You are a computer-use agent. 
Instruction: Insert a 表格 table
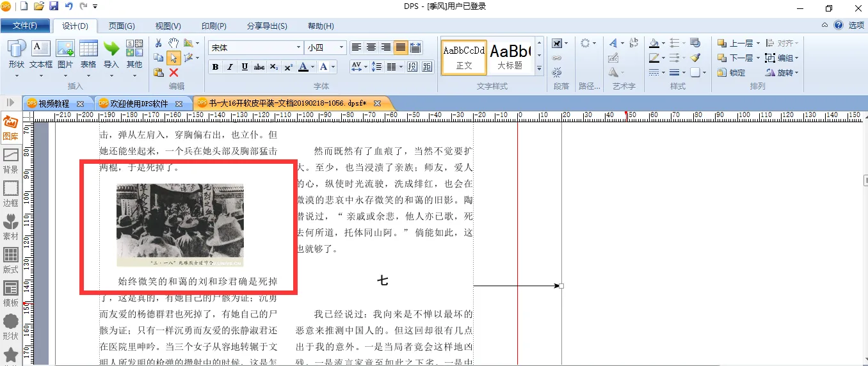pos(88,55)
